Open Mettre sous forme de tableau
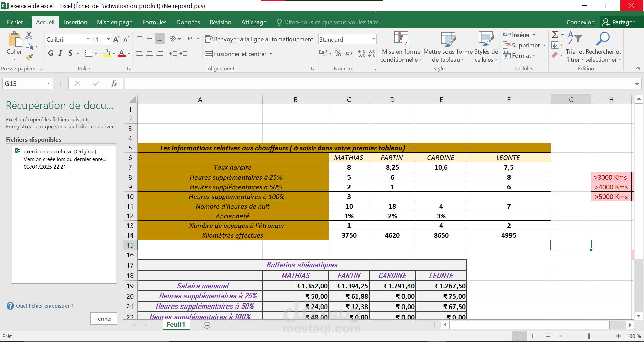The width and height of the screenshot is (644, 342). click(448, 47)
